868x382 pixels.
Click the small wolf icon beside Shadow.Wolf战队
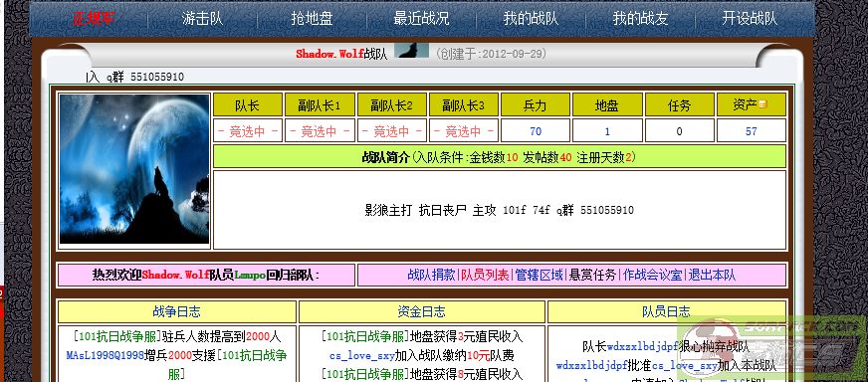pyautogui.click(x=411, y=51)
